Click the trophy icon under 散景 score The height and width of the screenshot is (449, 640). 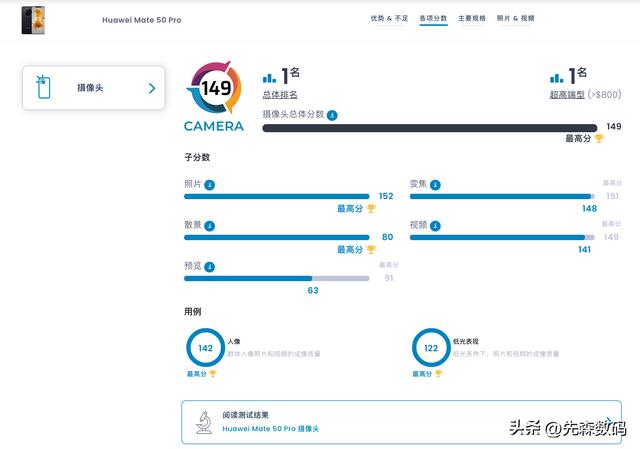371,250
